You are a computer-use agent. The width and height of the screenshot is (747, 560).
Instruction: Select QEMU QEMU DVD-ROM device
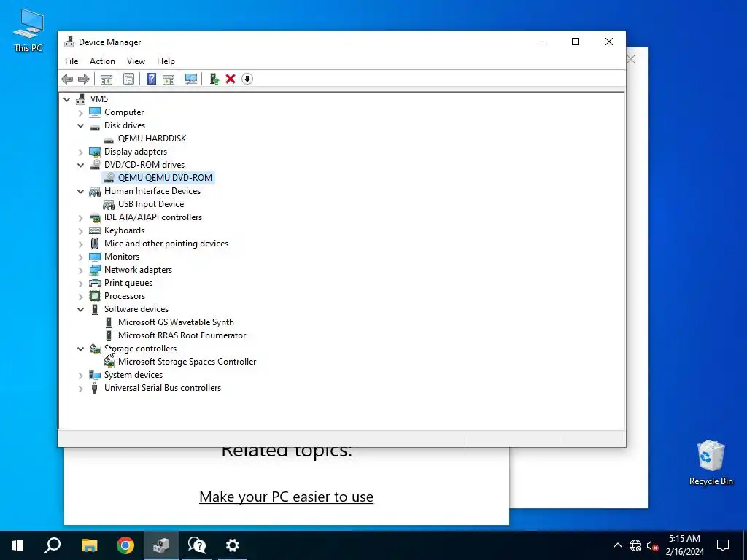click(x=165, y=178)
